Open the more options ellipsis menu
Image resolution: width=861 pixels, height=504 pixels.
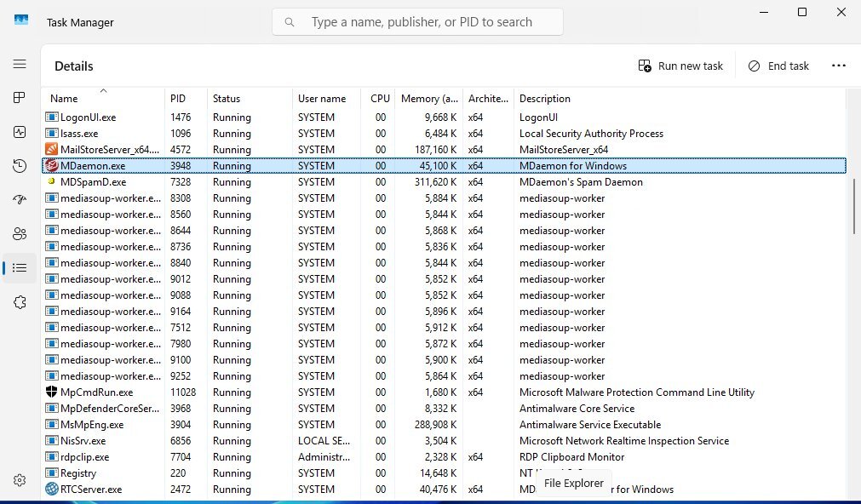[839, 66]
